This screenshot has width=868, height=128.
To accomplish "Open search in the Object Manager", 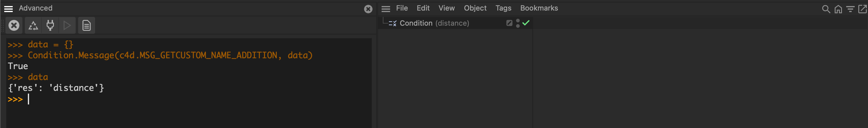I will tap(826, 9).
